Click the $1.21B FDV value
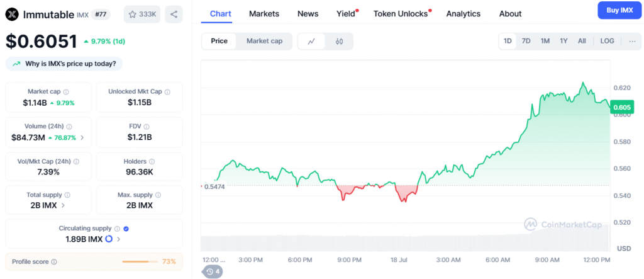Viewport: 644px width, 279px height. [x=140, y=137]
